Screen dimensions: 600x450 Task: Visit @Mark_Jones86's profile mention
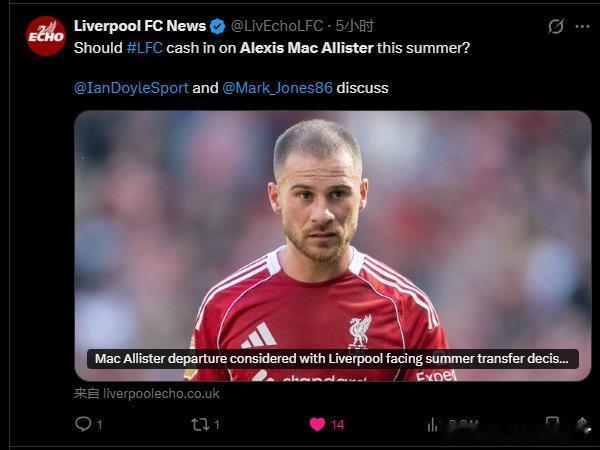pyautogui.click(x=277, y=88)
